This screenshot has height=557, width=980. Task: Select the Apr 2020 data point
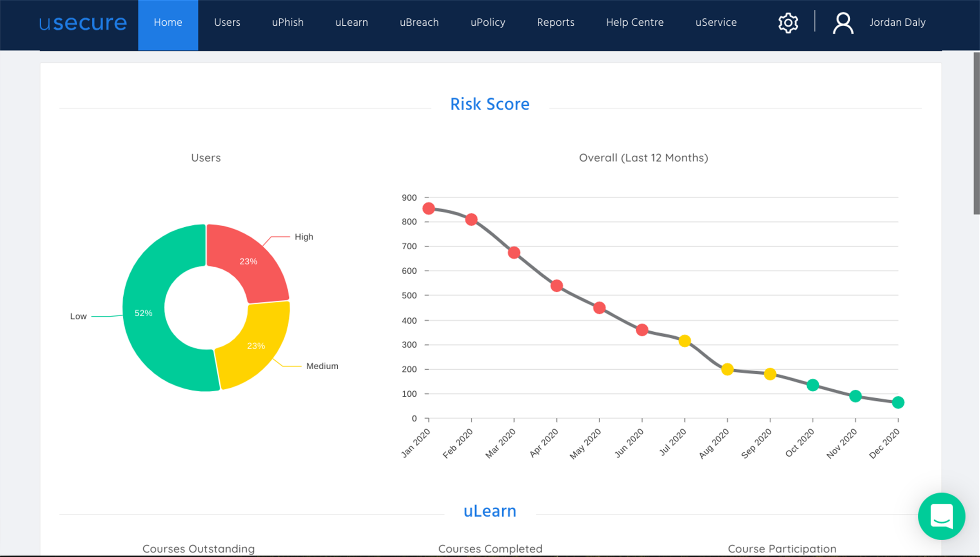pos(557,286)
